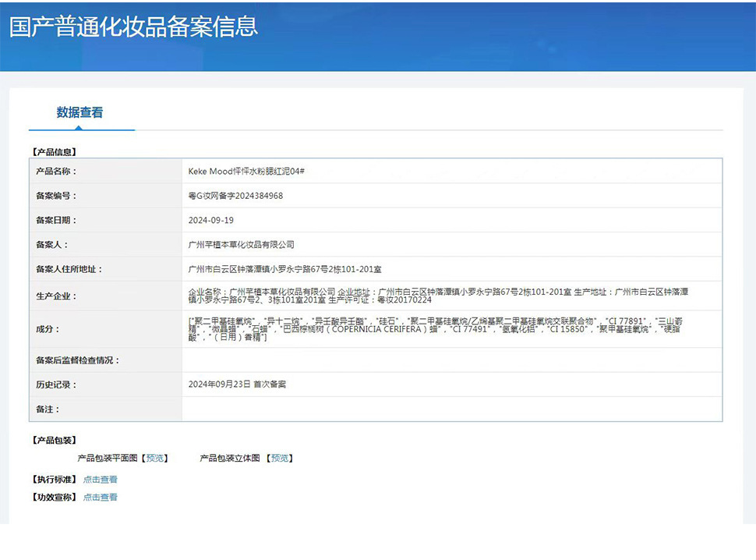Screen dimensions: 756x560
Task: Open 执行标准 点击查看 link
Action: pyautogui.click(x=101, y=480)
